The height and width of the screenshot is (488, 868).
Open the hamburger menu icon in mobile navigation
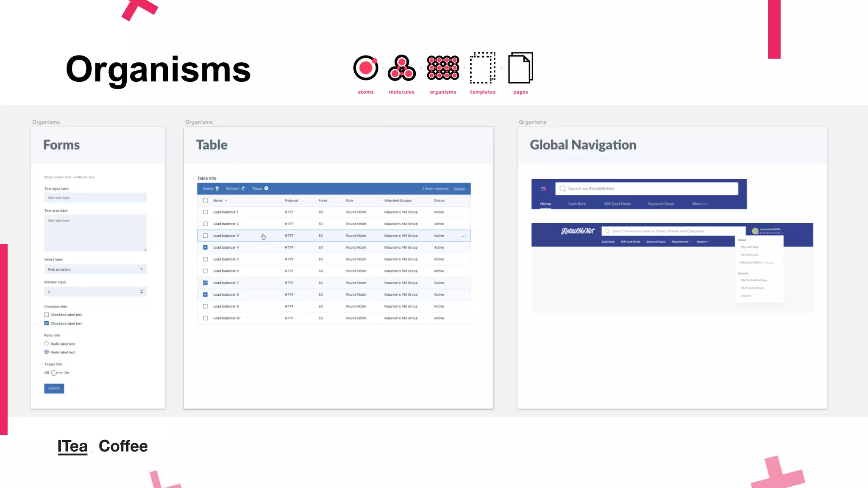[543, 189]
